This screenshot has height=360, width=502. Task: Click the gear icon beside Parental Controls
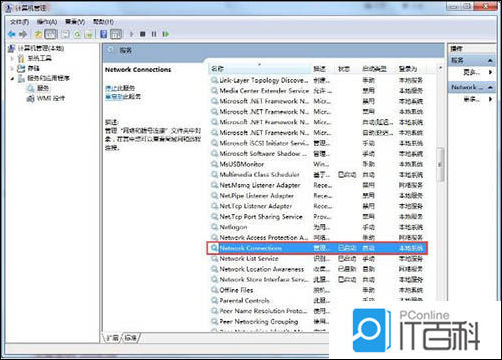pyautogui.click(x=214, y=300)
